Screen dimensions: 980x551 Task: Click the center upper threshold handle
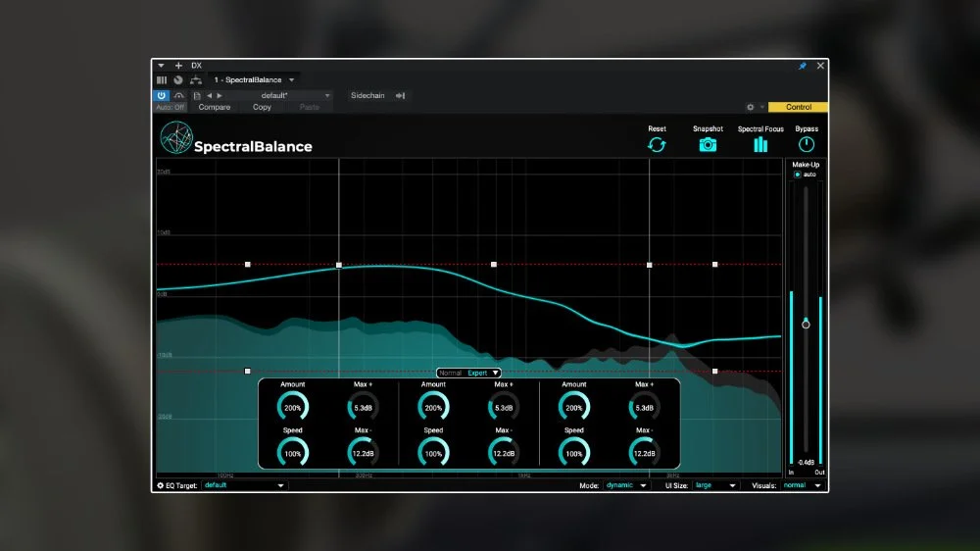pyautogui.click(x=494, y=265)
